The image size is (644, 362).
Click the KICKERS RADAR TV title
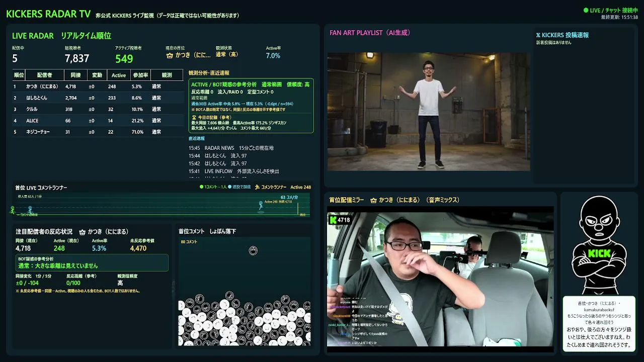click(x=48, y=14)
